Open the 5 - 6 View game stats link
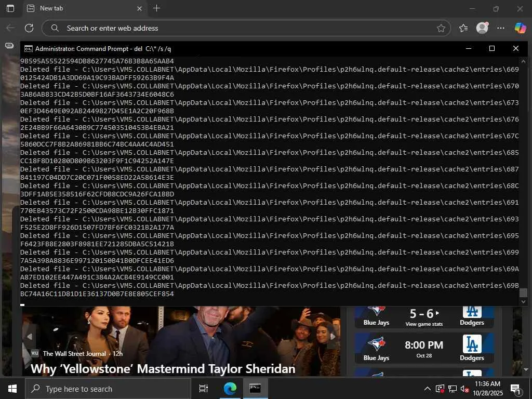 (424, 324)
